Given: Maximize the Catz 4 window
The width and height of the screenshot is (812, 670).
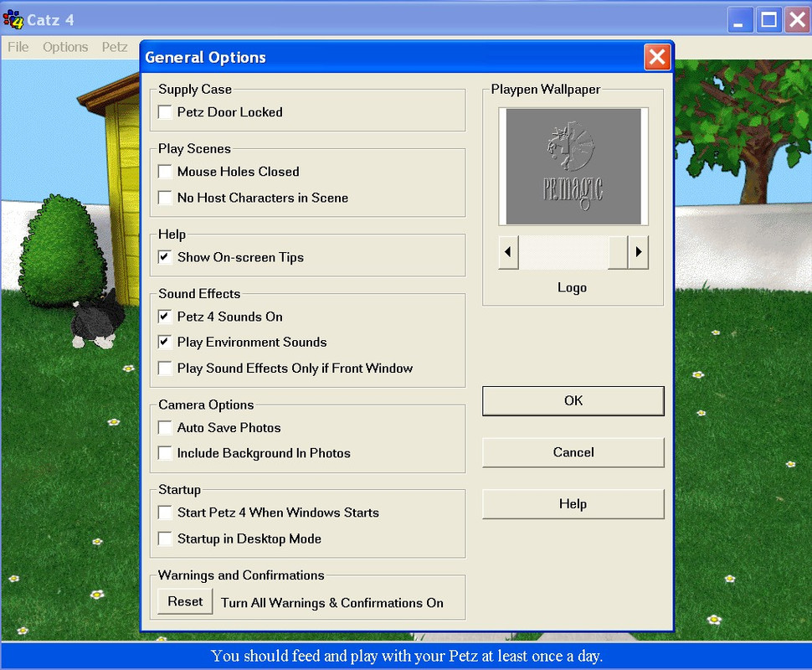Looking at the screenshot, I should coord(769,20).
